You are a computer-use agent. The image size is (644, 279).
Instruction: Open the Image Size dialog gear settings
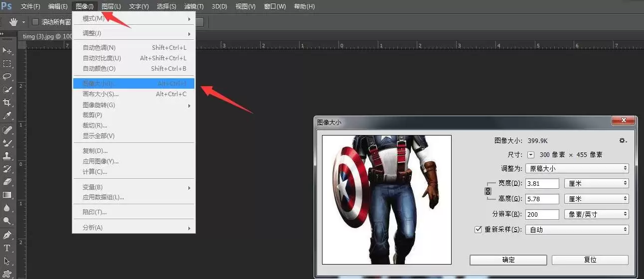(623, 141)
